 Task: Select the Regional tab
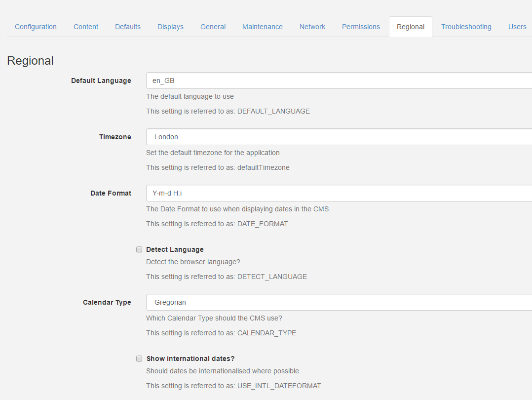tap(411, 27)
